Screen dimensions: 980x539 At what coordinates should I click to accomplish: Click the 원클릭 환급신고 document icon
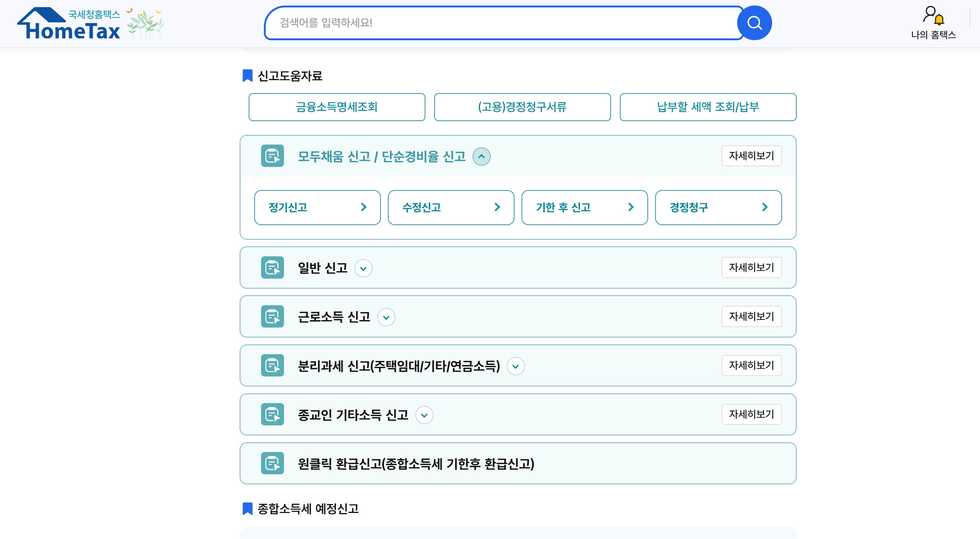[x=273, y=463]
